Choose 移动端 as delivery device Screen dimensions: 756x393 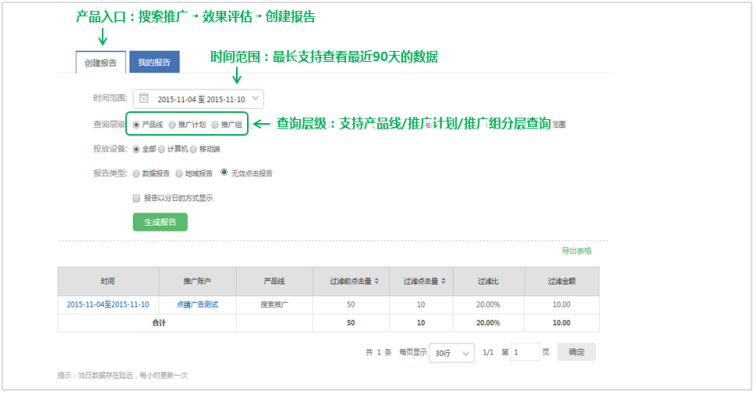(193, 149)
